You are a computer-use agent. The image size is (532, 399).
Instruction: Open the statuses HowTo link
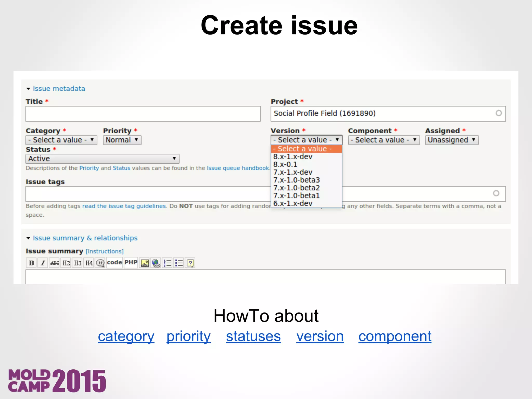click(x=253, y=336)
